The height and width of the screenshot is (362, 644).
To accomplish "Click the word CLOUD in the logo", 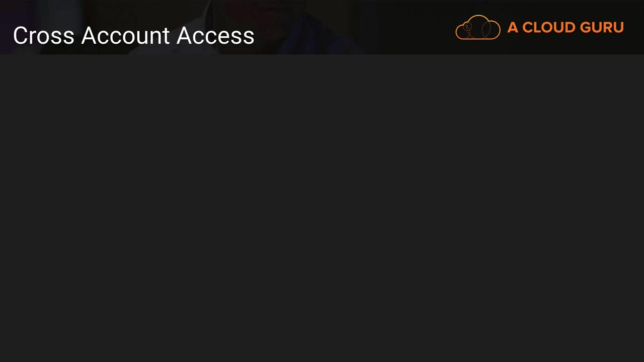I will pyautogui.click(x=548, y=28).
